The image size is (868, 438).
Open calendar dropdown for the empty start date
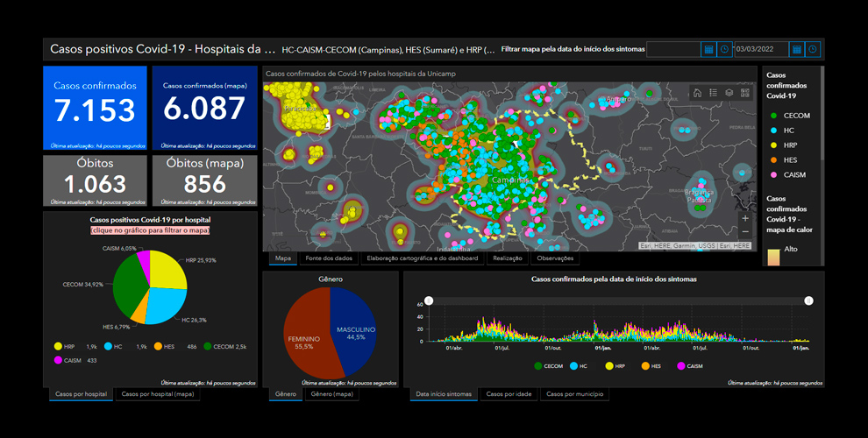tap(708, 50)
